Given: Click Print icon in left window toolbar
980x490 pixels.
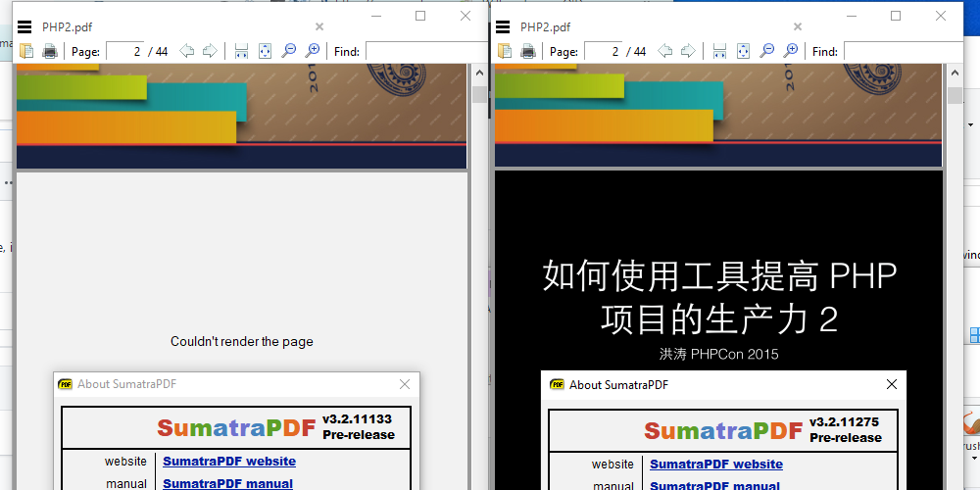Looking at the screenshot, I should point(50,51).
